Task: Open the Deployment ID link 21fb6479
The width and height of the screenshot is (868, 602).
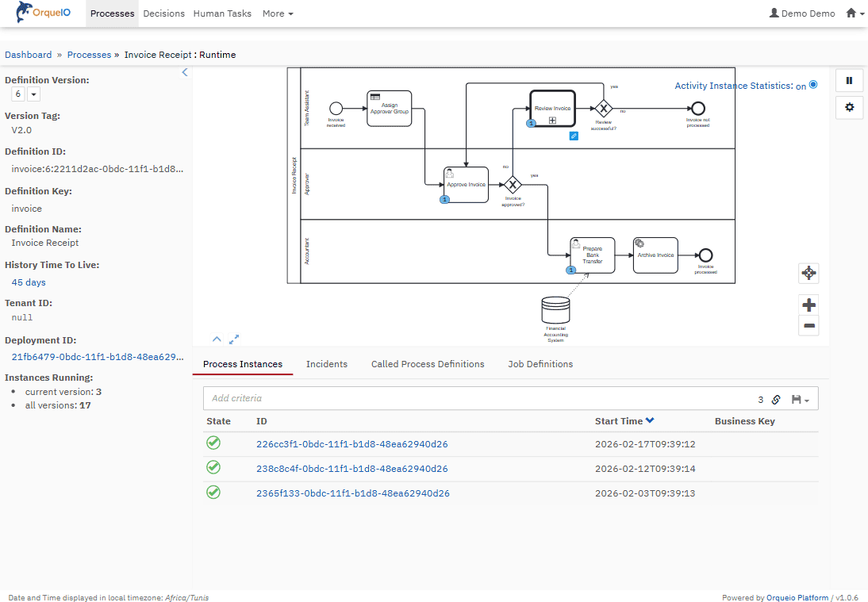Action: (98, 357)
